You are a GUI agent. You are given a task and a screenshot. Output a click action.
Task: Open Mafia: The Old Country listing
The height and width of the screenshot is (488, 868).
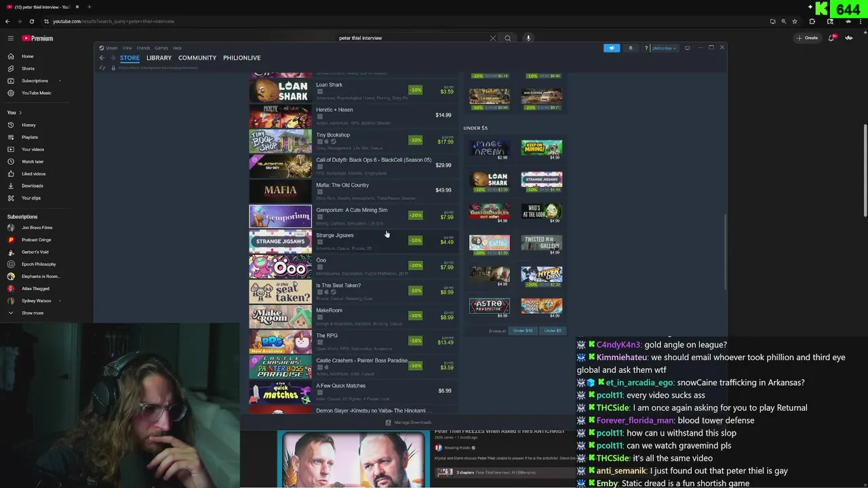[353, 190]
